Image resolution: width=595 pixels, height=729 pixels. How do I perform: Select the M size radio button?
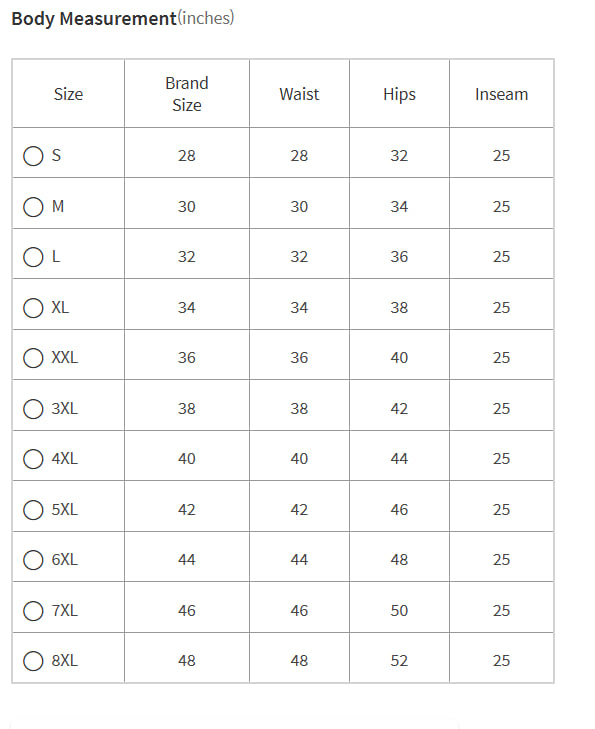33,206
